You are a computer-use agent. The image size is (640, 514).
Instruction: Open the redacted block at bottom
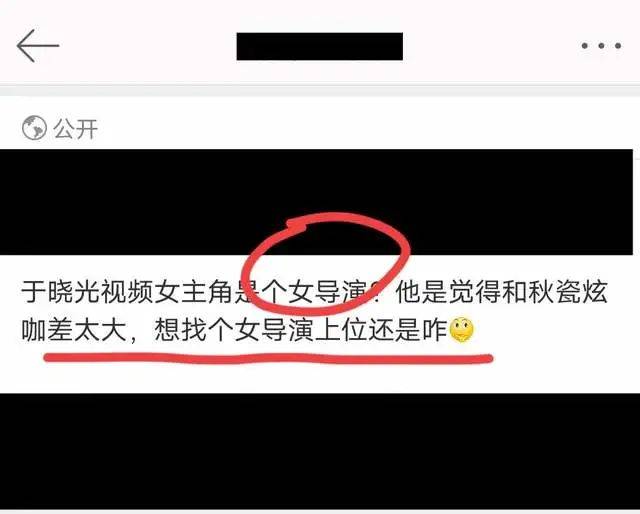(x=320, y=451)
